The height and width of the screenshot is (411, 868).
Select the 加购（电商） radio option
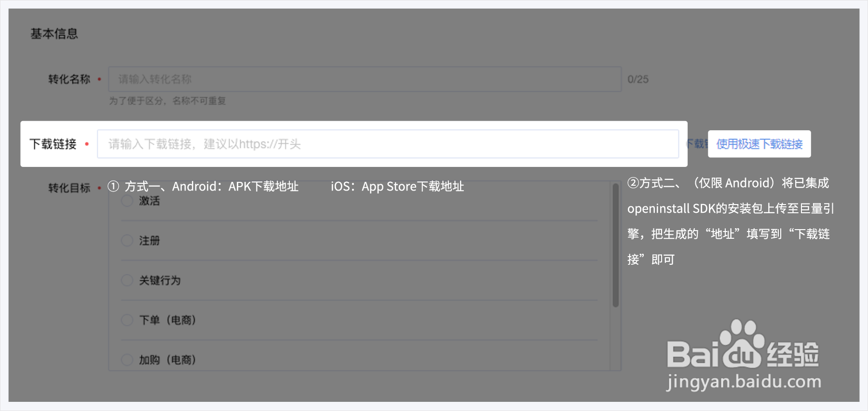(127, 359)
